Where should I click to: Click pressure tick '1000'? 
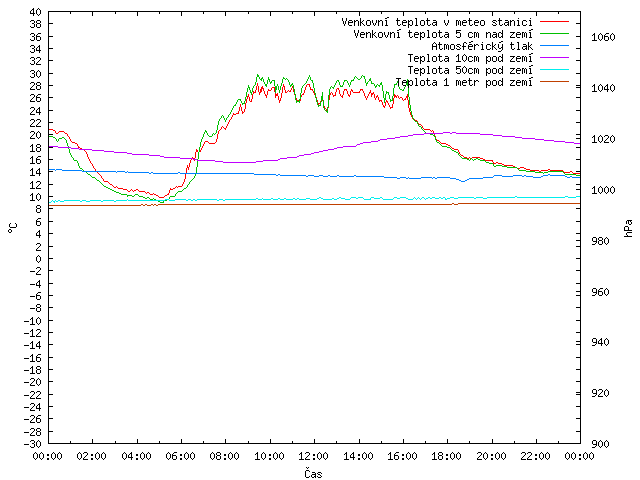[603, 190]
